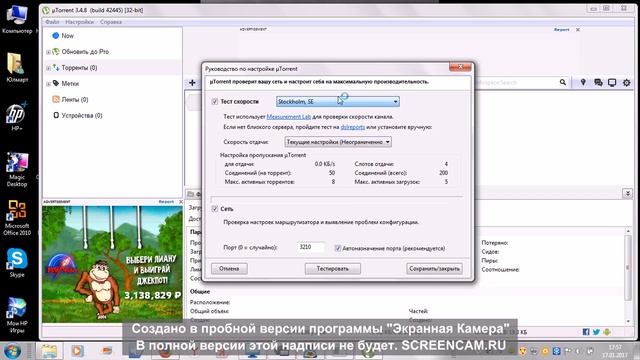Open the HP+ desktop icon
Viewport: 640px width, 360px height.
tap(16, 116)
